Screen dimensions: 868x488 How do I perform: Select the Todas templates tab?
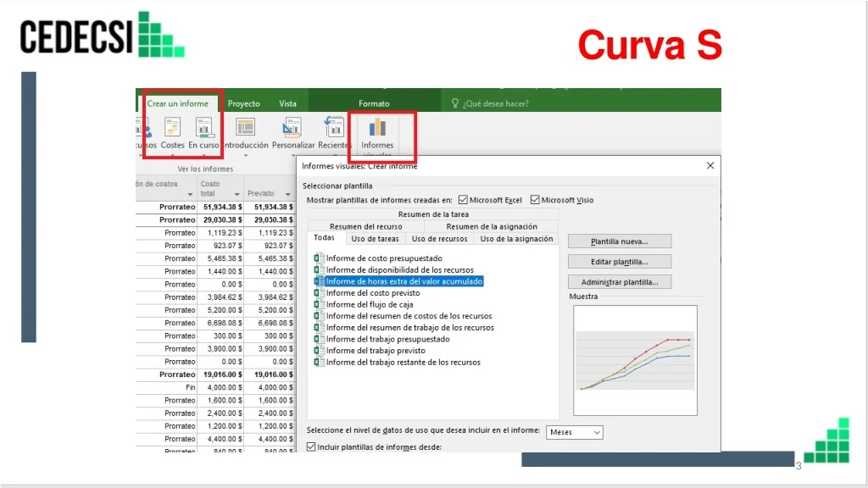click(324, 238)
